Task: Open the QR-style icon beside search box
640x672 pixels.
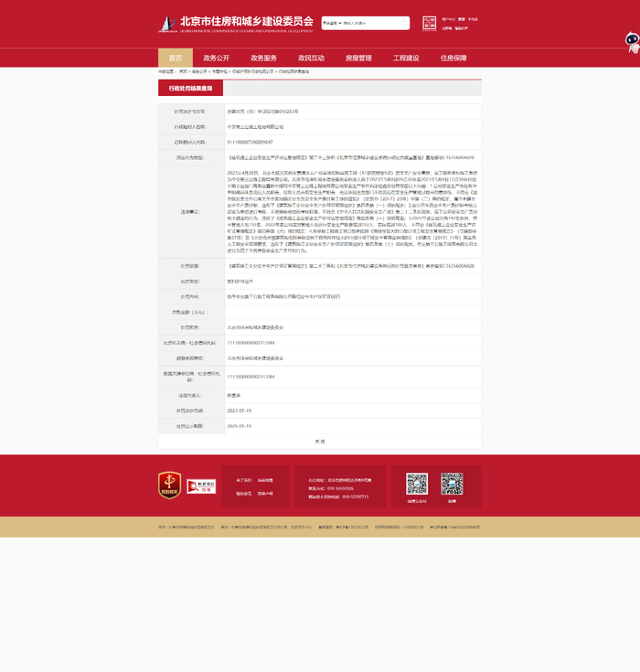Action: coord(429,24)
